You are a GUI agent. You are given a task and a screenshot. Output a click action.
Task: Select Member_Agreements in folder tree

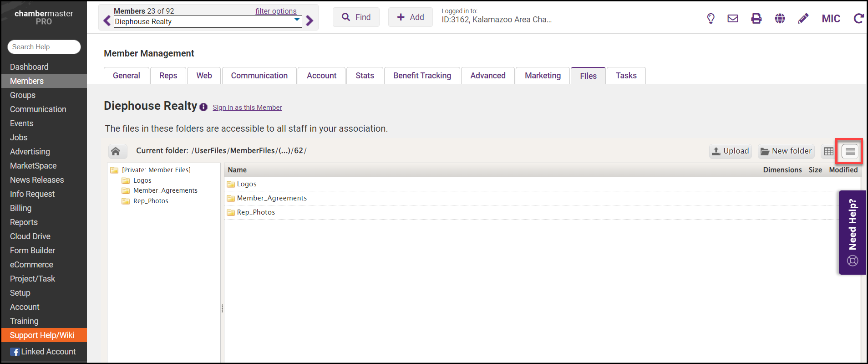[165, 190]
